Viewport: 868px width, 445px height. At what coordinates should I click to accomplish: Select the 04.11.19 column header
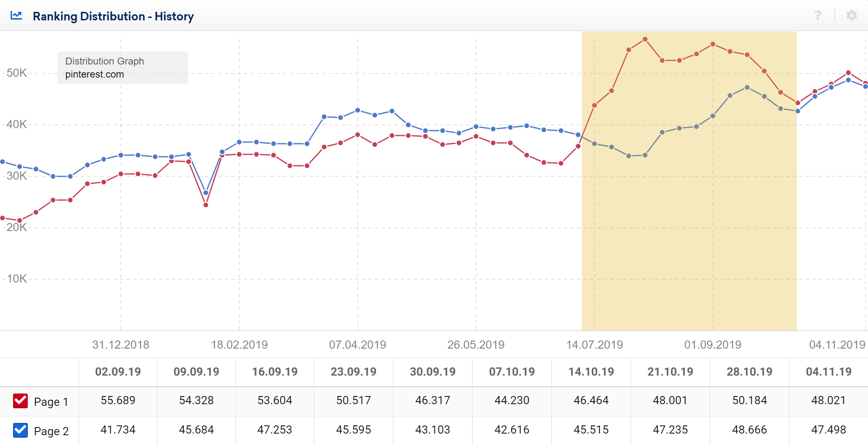[x=828, y=372]
